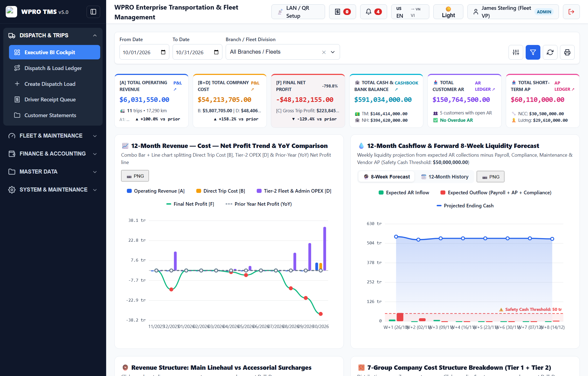The image size is (588, 376).
Task: Log out using the exit icon
Action: 571,12
